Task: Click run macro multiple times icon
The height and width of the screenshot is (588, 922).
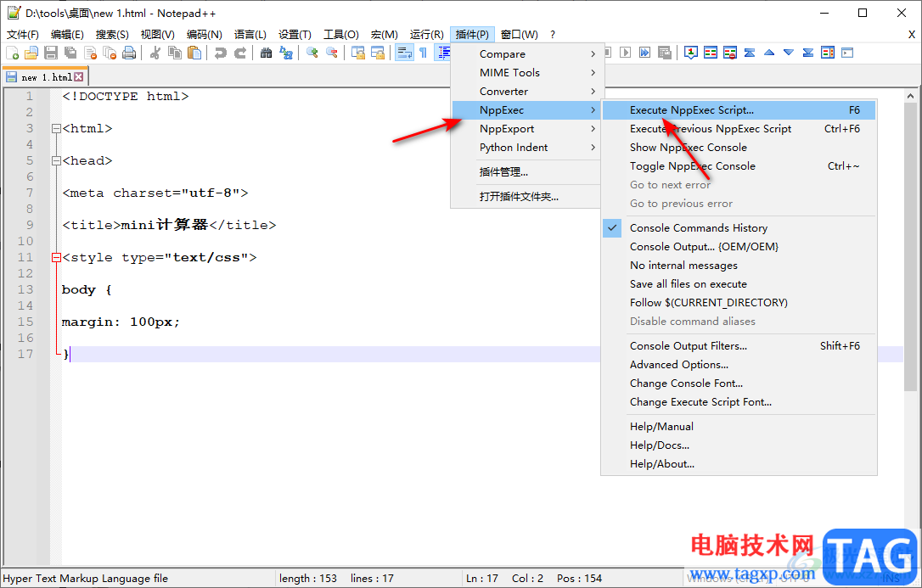Action: [645, 53]
